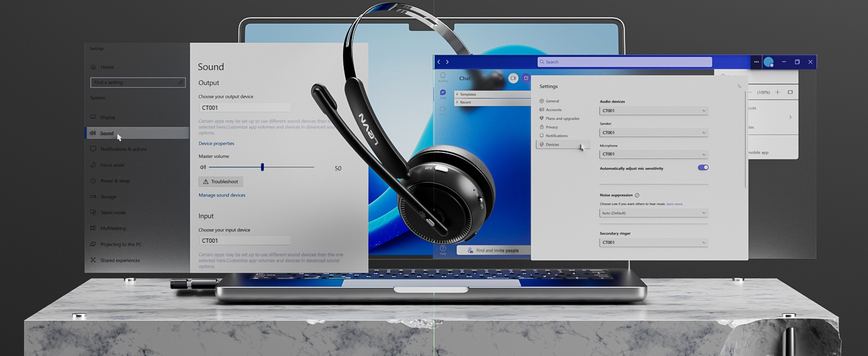Image resolution: width=868 pixels, height=356 pixels.
Task: Open the Speaker dropdown in Teams settings
Action: [x=654, y=132]
